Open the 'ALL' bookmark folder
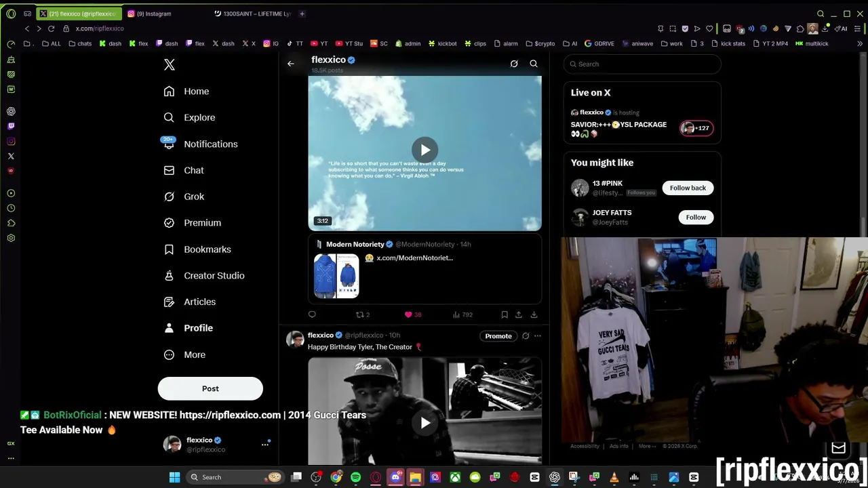The height and width of the screenshot is (488, 868). click(51, 43)
